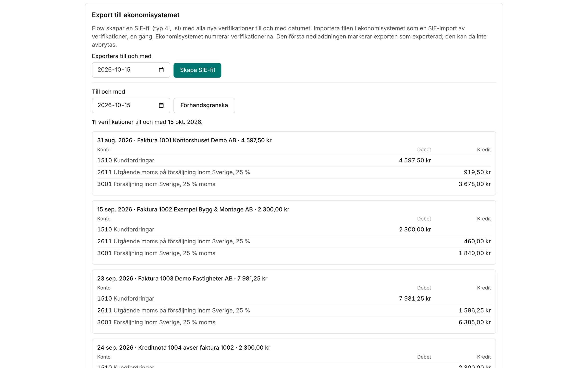Click the 919,50 kr credit amount
This screenshot has width=588, height=368.
coord(477,172)
